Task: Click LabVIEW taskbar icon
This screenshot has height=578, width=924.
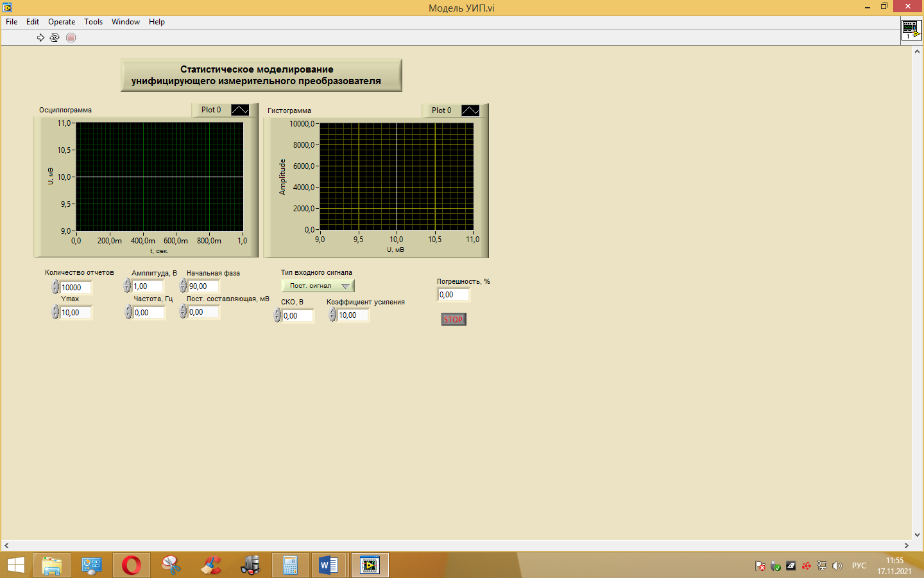Action: tap(370, 565)
